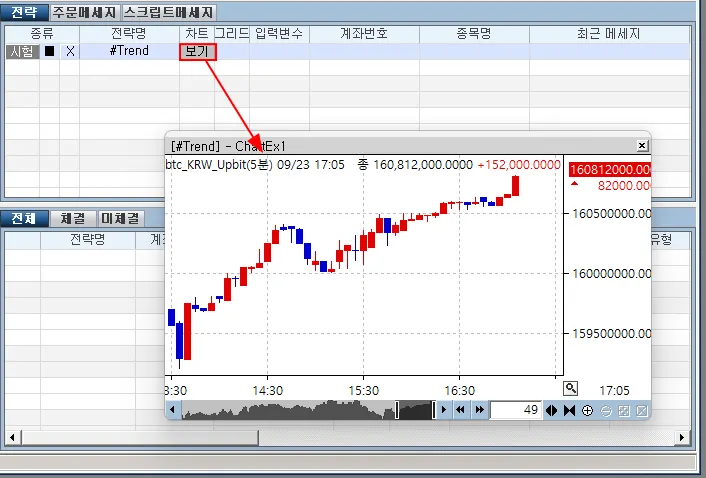Click the red current price label 160812000.00
Screen dimensions: 706x478
(610, 170)
